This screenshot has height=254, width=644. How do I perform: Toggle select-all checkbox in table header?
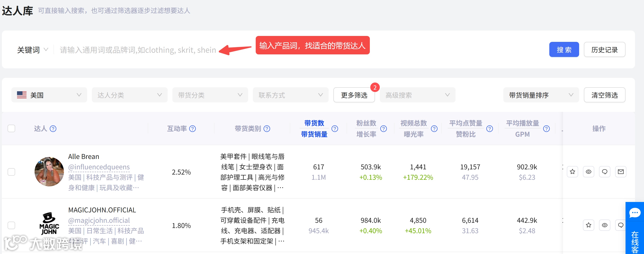point(11,129)
